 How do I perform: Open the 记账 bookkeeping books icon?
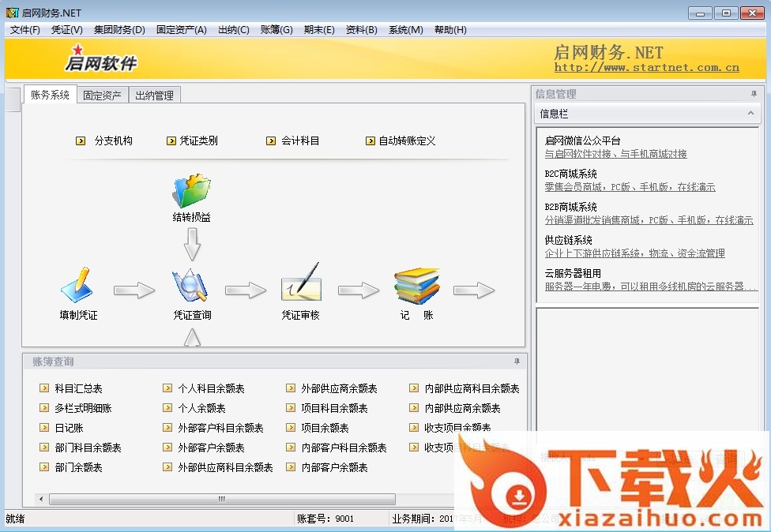[417, 286]
